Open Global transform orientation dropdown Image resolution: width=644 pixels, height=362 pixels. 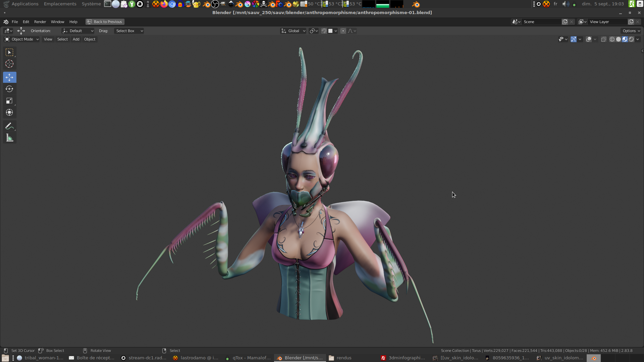(x=293, y=31)
